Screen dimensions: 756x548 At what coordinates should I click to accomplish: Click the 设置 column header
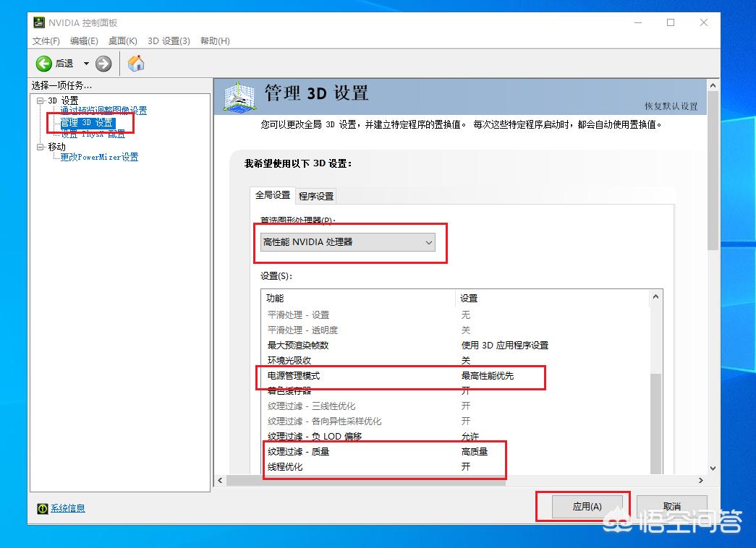pyautogui.click(x=552, y=299)
